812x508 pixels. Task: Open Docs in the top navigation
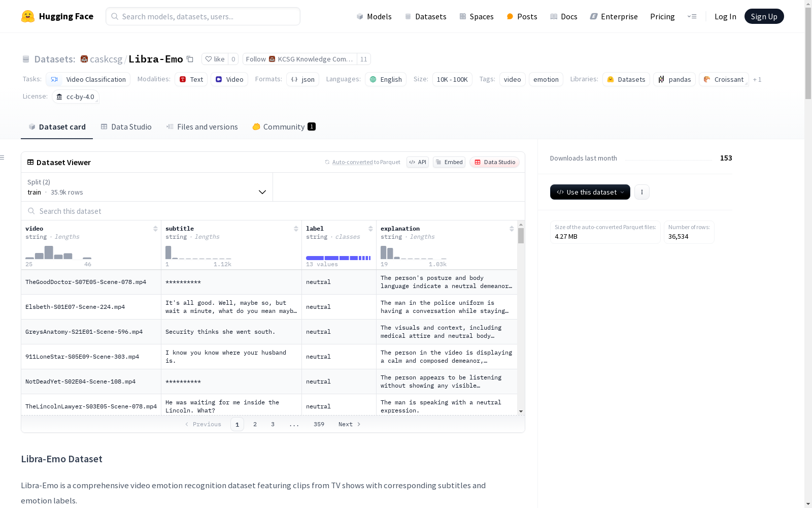(564, 16)
